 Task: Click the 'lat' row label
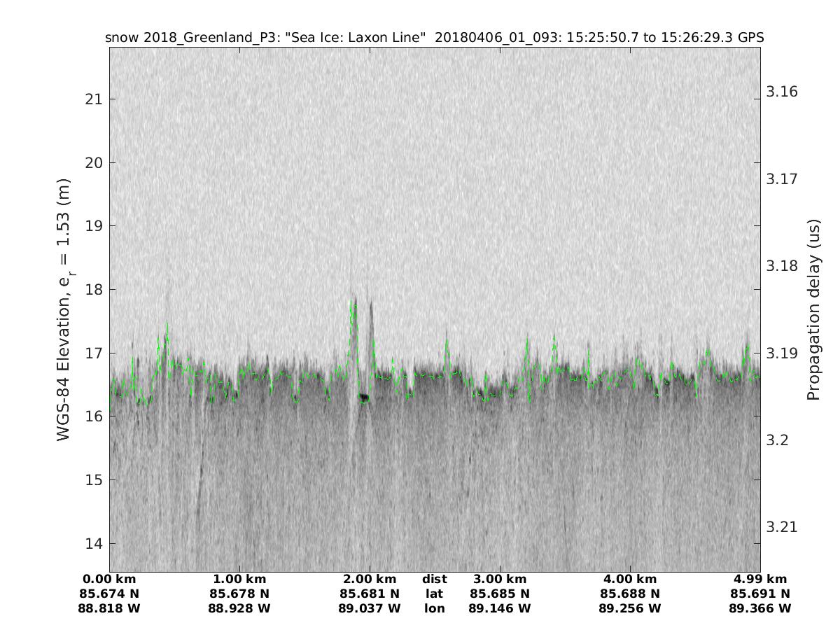click(434, 594)
